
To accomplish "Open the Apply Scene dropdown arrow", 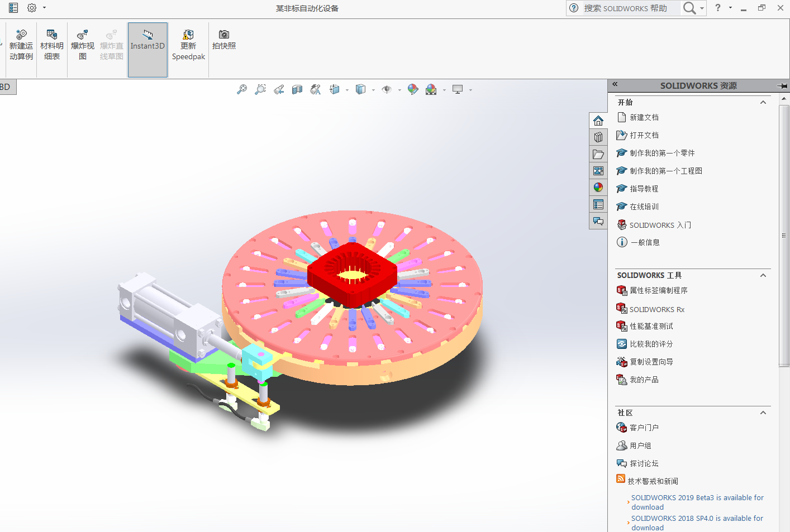I will point(444,90).
